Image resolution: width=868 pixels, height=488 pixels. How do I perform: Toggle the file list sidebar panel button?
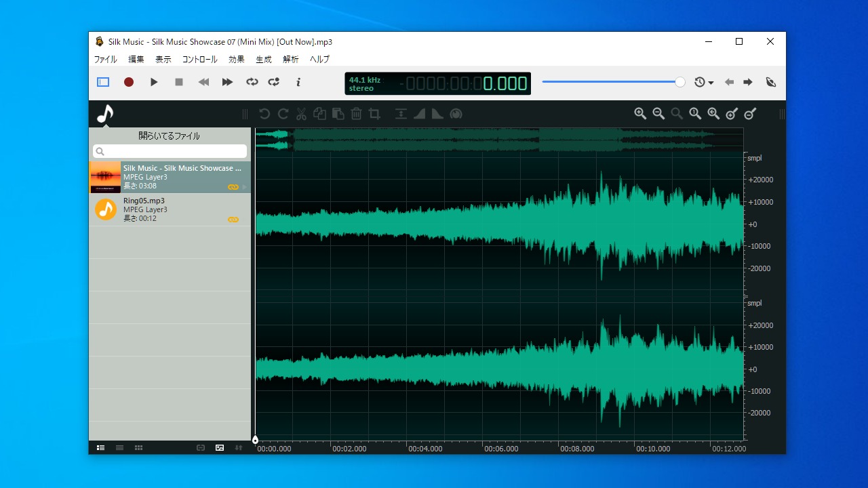(x=103, y=82)
